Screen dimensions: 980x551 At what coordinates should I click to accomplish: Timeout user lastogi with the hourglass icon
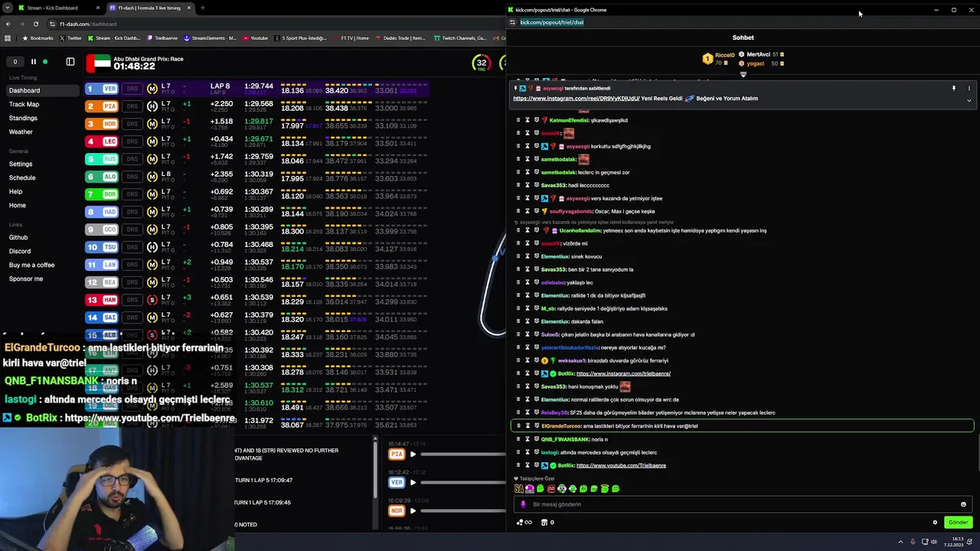528,452
